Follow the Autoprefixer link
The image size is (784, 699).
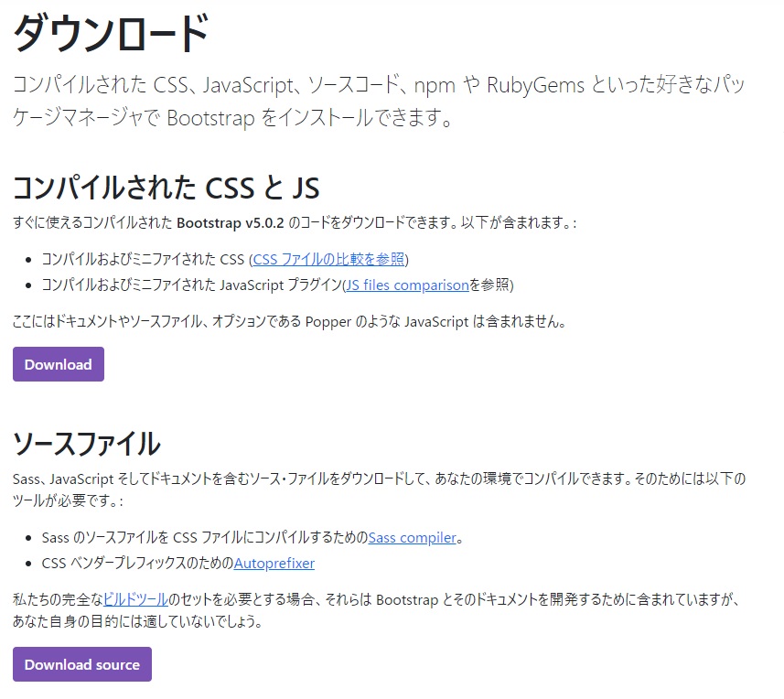[x=274, y=564]
